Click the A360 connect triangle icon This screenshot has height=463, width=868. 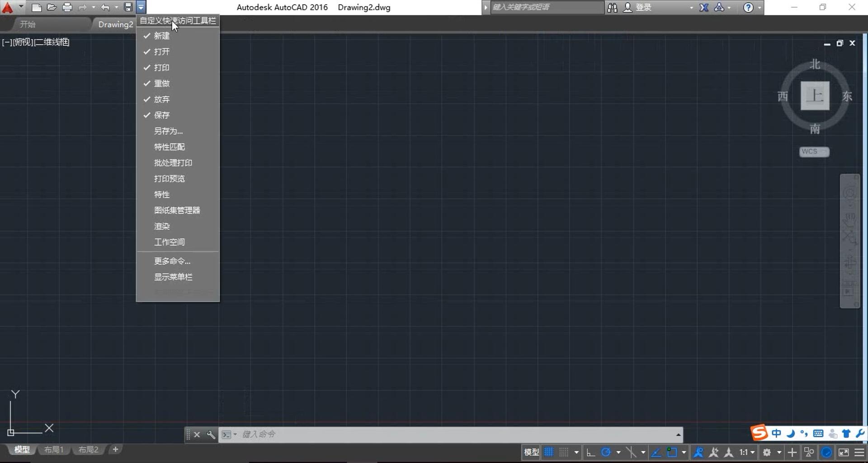click(x=719, y=7)
